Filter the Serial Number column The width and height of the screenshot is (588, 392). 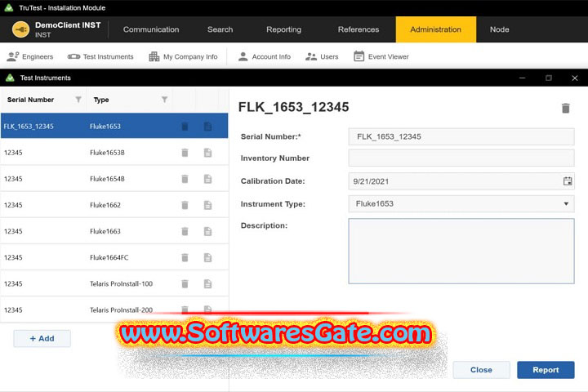point(78,100)
